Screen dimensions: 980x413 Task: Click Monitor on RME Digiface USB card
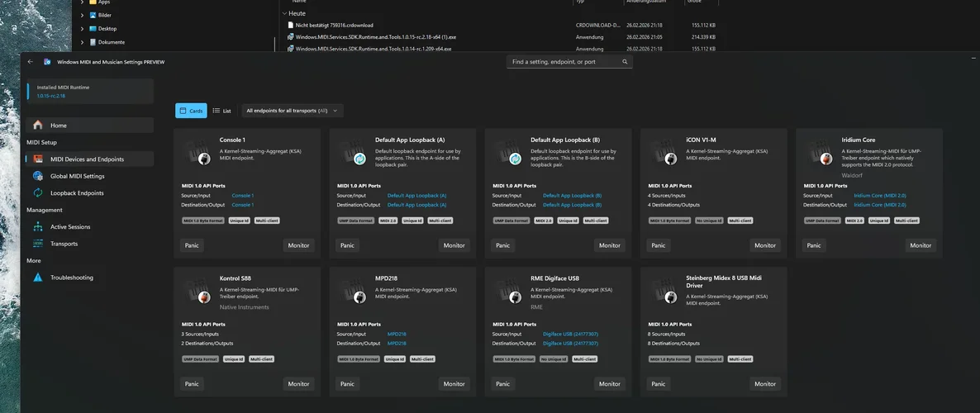(x=609, y=383)
